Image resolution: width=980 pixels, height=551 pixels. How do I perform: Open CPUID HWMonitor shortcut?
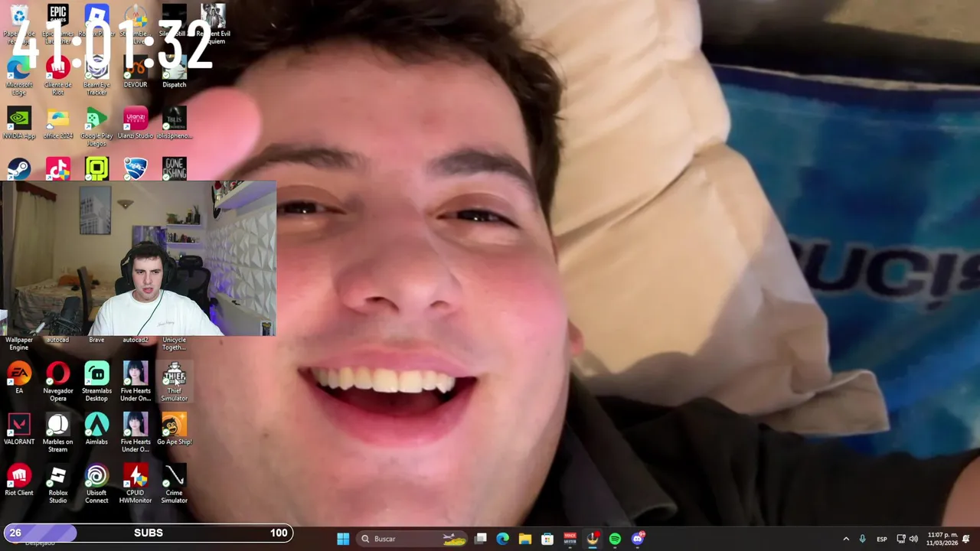(x=135, y=484)
